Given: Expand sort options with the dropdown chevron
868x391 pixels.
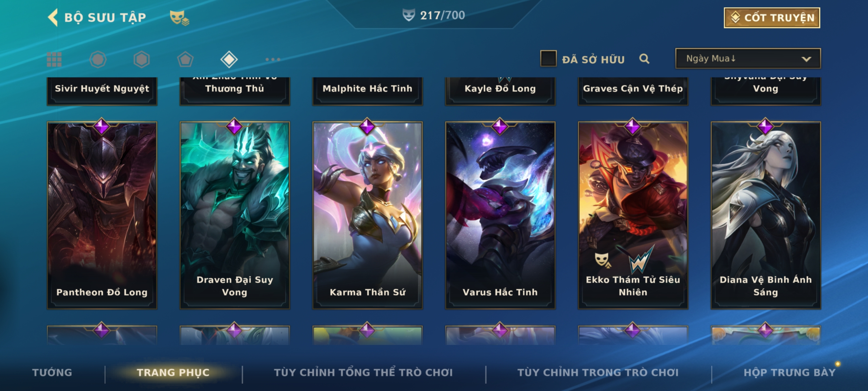Looking at the screenshot, I should click(x=806, y=59).
